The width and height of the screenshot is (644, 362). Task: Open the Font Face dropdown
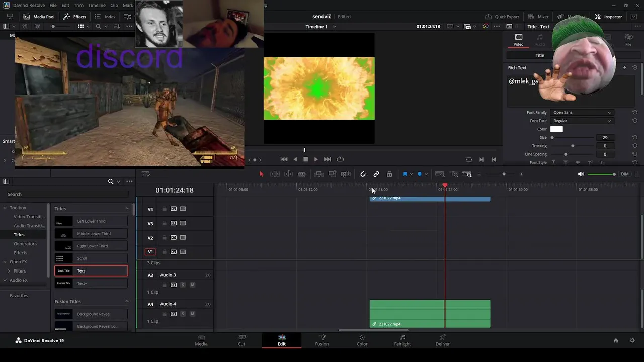[x=582, y=121]
